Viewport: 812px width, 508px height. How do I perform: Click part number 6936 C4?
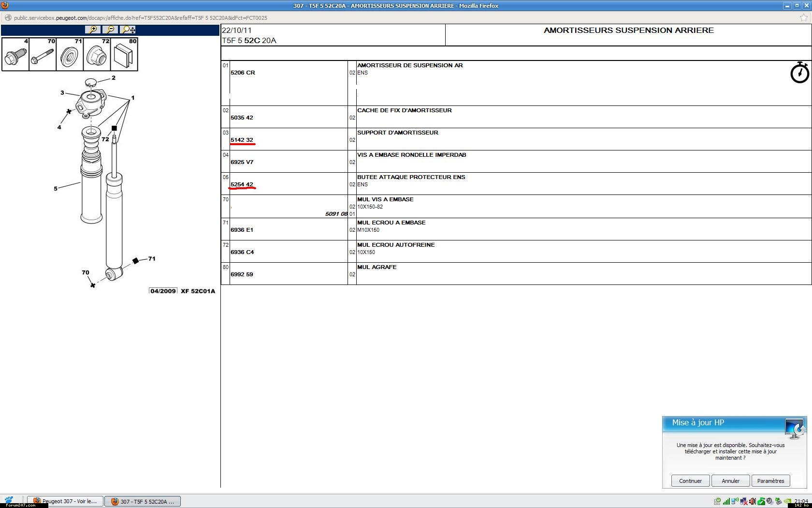(x=242, y=252)
